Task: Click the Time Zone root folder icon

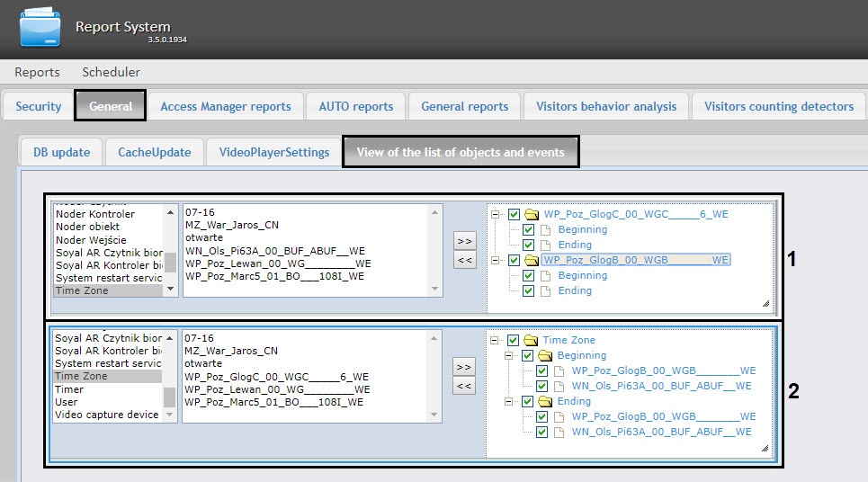Action: click(532, 340)
